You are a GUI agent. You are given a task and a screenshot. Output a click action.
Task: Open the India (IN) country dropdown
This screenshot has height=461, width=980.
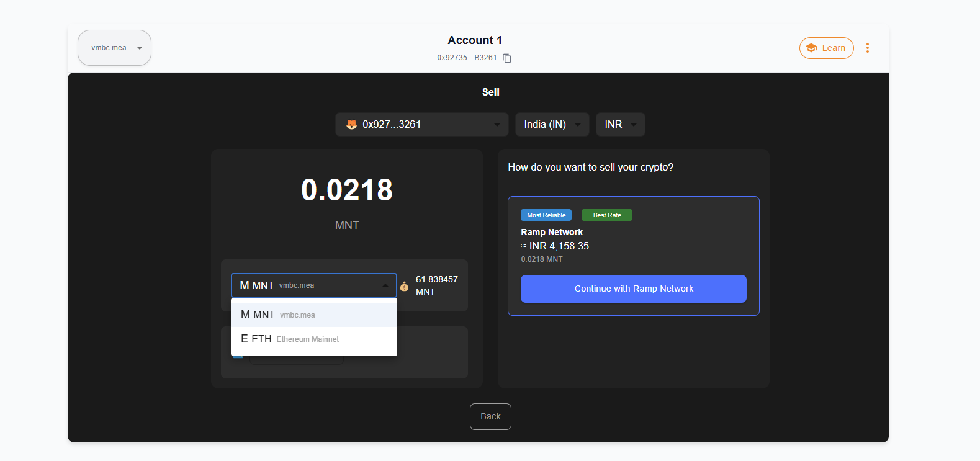point(552,124)
